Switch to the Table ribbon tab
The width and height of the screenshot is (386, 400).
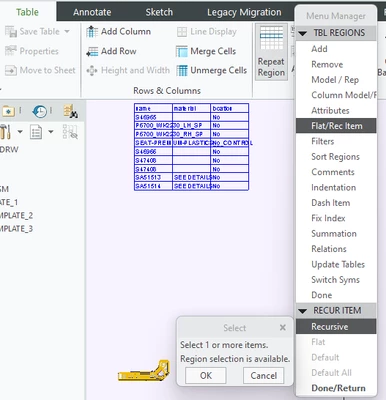27,12
